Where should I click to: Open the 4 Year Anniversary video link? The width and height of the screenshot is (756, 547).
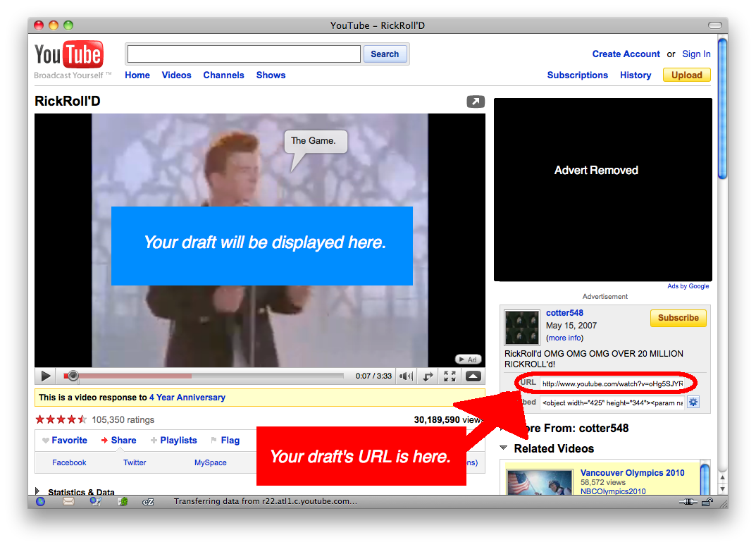point(187,398)
